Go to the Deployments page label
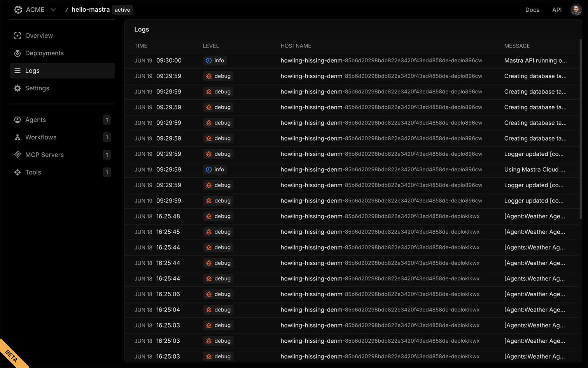The image size is (588, 368). click(44, 53)
